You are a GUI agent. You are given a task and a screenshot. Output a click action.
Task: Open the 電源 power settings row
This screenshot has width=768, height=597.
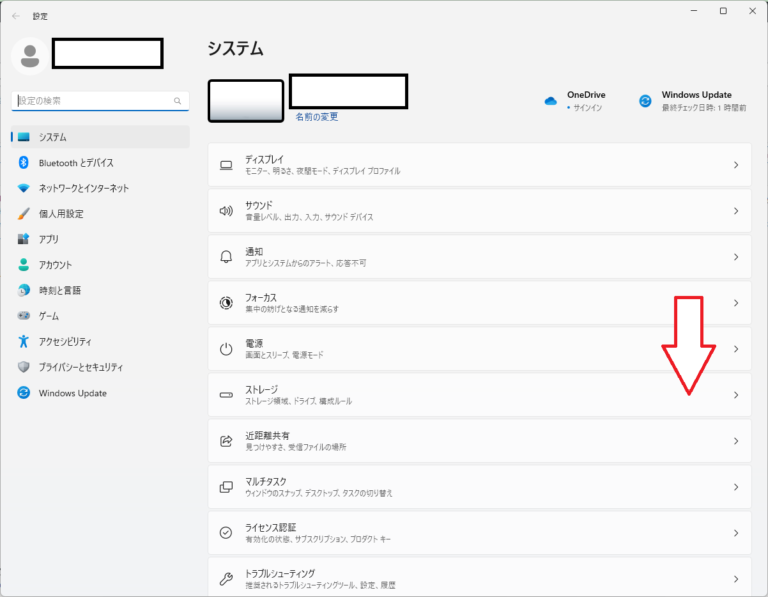[479, 349]
